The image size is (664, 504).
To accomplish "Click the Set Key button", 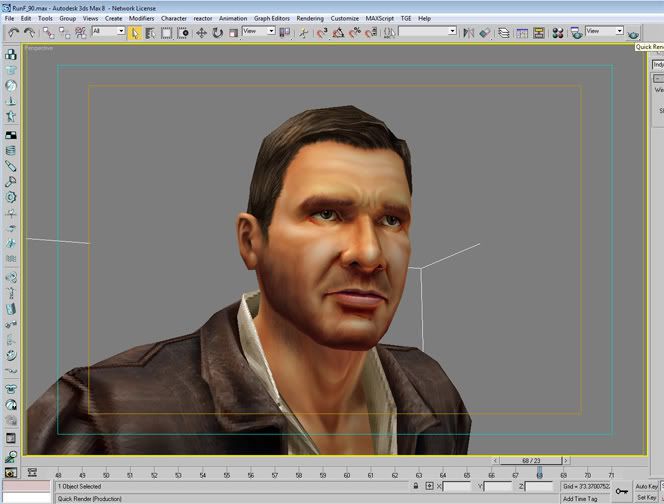I will point(648,497).
